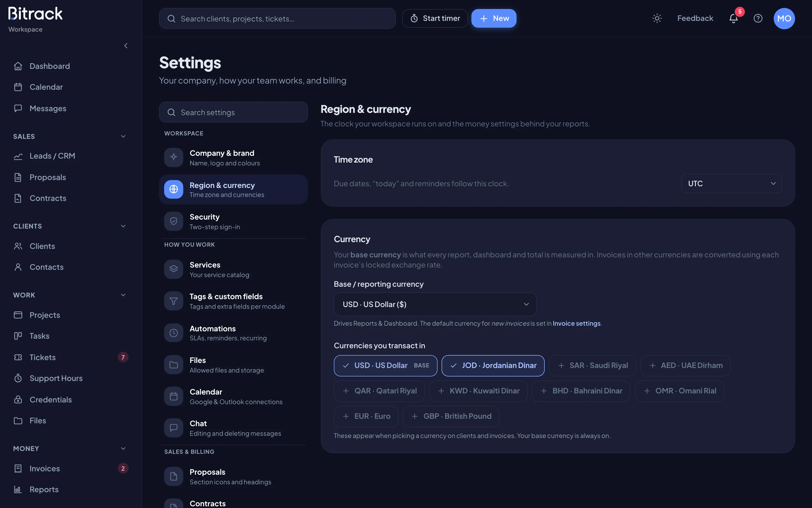Click the Projects icon in sidebar
The height and width of the screenshot is (508, 812).
18,315
